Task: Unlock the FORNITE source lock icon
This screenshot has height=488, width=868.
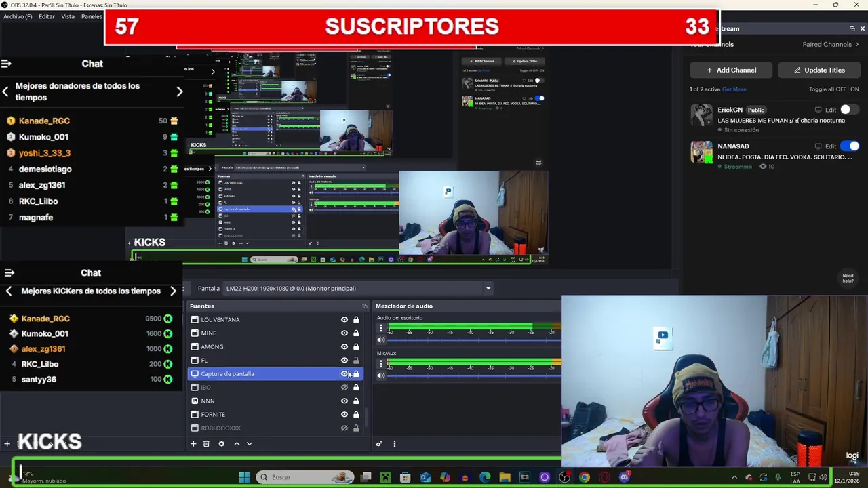Action: click(x=356, y=415)
